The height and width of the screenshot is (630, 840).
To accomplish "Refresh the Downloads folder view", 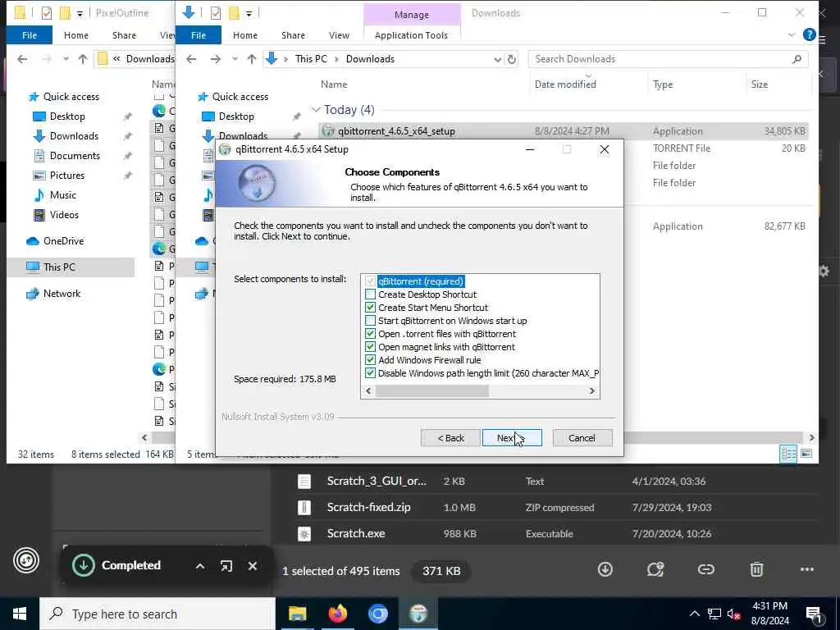I will click(x=512, y=59).
